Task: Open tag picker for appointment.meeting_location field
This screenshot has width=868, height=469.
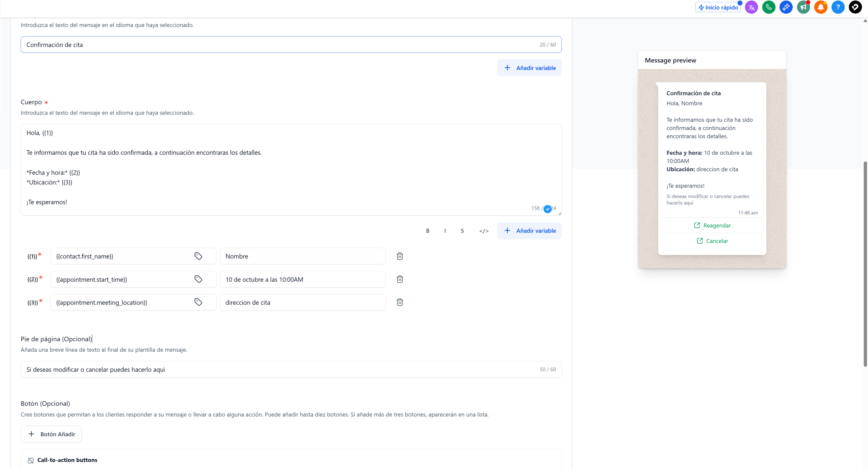Action: pyautogui.click(x=198, y=302)
